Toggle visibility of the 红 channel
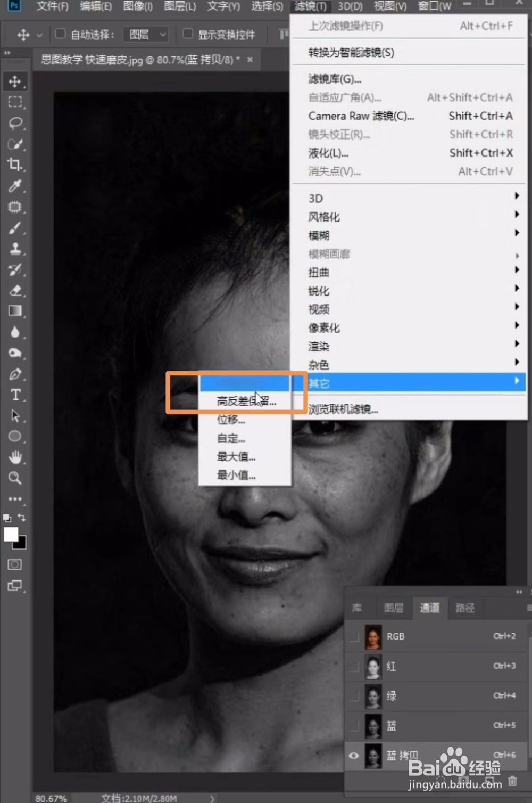532x803 pixels. click(x=353, y=666)
